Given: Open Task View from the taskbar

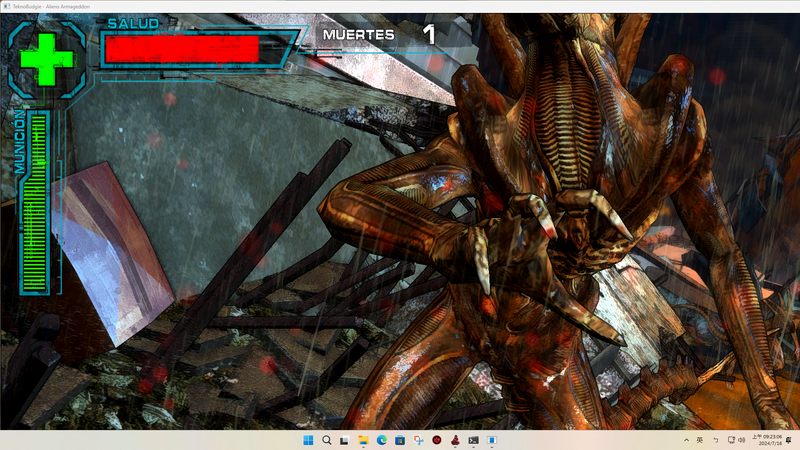Looking at the screenshot, I should pos(344,440).
